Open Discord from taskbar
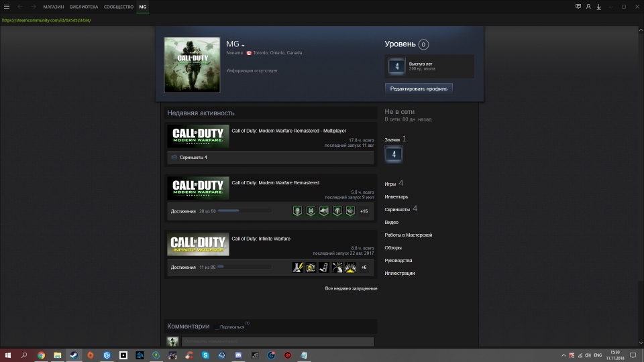Image resolution: width=644 pixels, height=362 pixels. (238, 355)
